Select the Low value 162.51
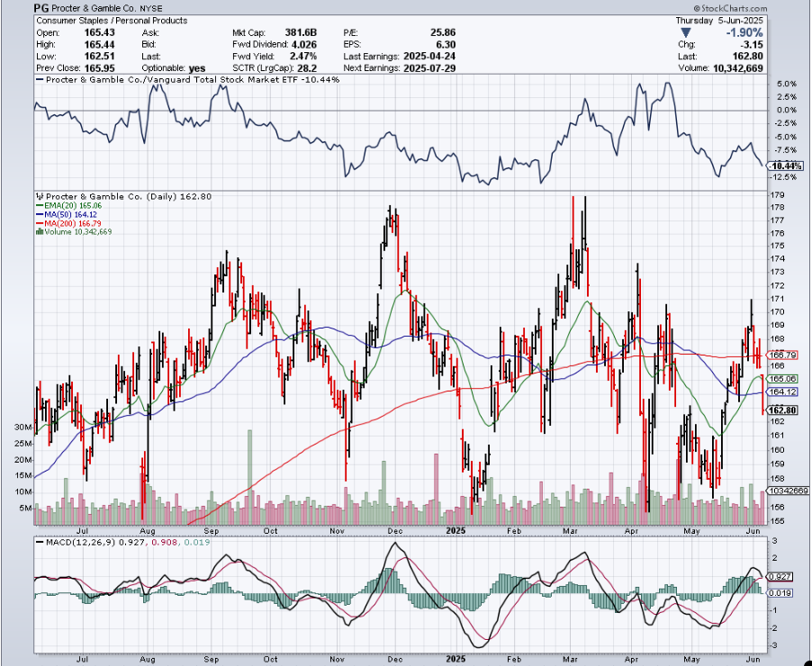The height and width of the screenshot is (666, 812). (99, 57)
